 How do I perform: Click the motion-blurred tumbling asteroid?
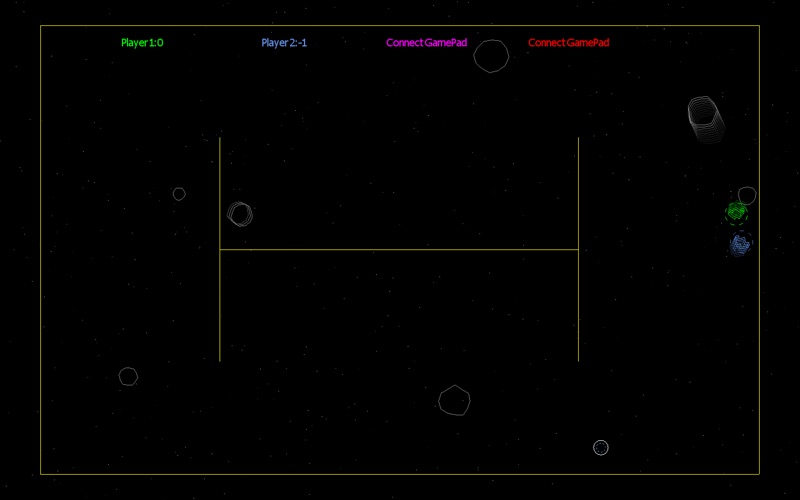click(x=706, y=119)
